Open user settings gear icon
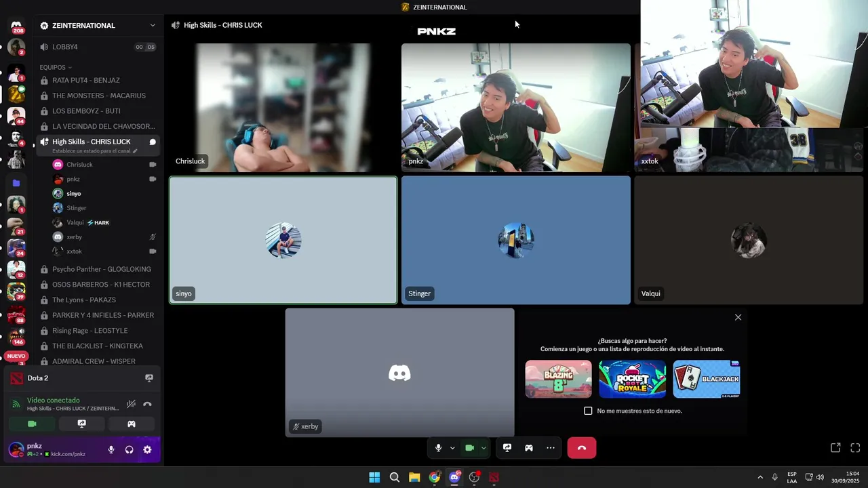Viewport: 868px width, 488px height. [x=147, y=449]
